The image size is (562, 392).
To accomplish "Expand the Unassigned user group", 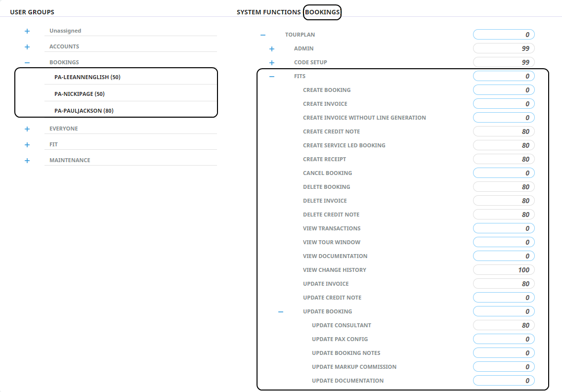I will pyautogui.click(x=27, y=31).
